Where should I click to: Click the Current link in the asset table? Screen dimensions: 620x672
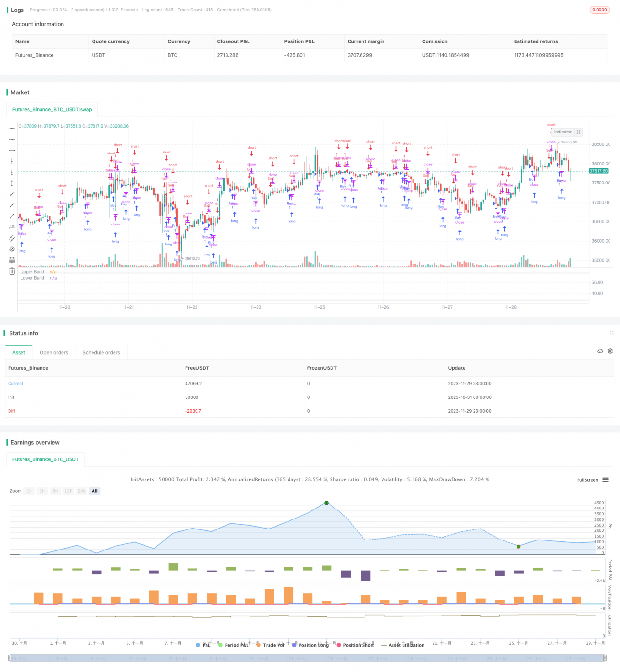point(16,384)
